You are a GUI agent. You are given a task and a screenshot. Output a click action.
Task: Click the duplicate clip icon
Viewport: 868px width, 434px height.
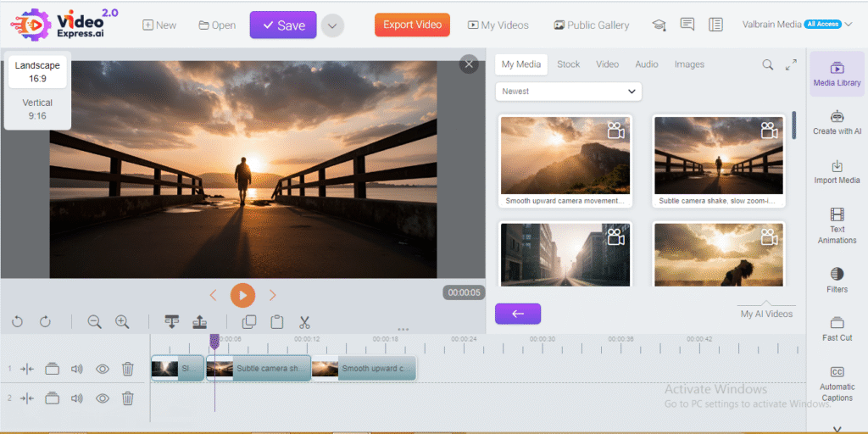[x=250, y=321]
